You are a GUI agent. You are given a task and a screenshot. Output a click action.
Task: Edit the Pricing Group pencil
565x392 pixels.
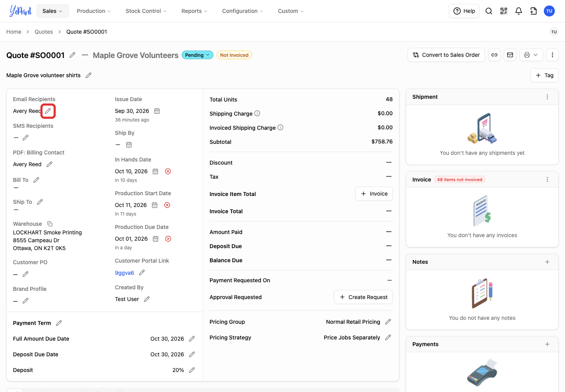388,322
